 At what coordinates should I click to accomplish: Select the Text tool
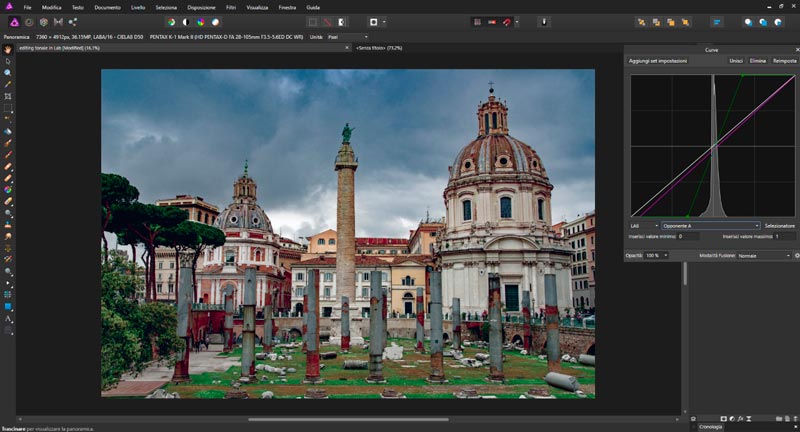coord(8,319)
